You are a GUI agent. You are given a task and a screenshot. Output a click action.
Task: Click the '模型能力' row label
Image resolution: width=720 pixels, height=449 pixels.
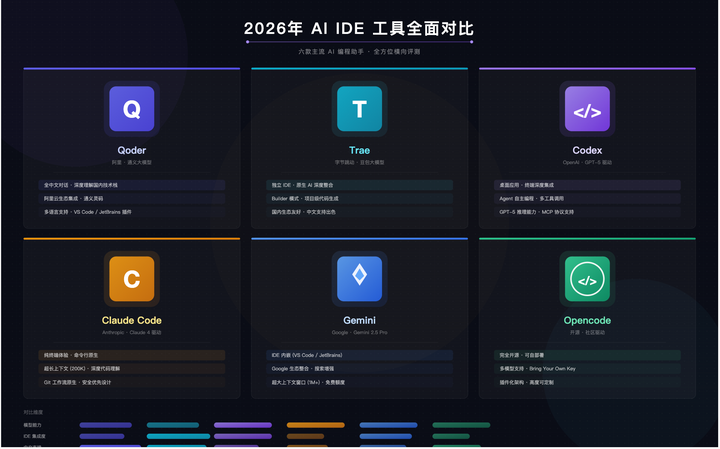coord(33,425)
